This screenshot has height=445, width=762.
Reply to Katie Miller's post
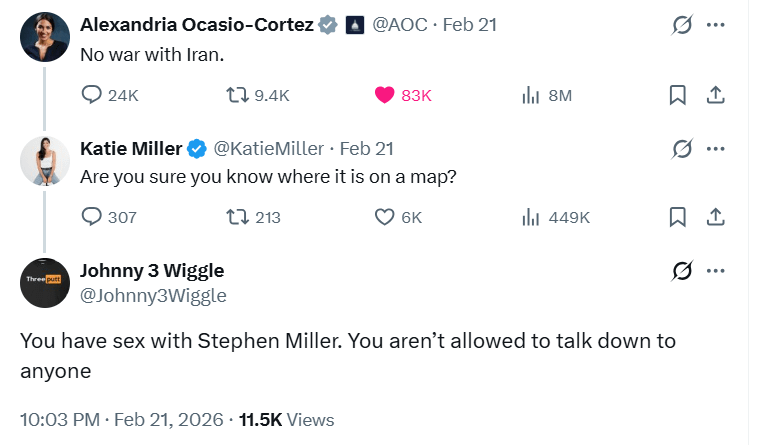[92, 217]
